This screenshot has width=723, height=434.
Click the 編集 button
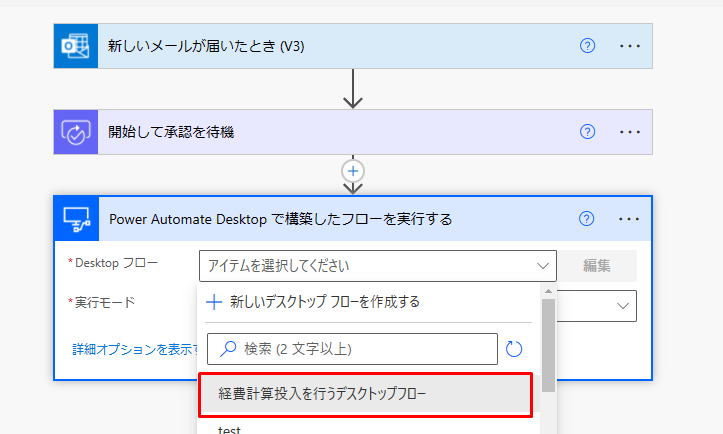tap(597, 266)
